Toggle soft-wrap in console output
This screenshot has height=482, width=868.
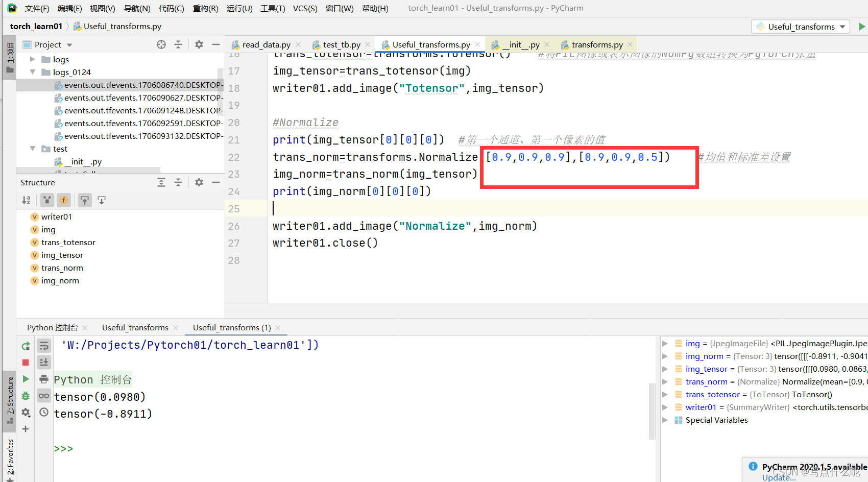(x=43, y=346)
